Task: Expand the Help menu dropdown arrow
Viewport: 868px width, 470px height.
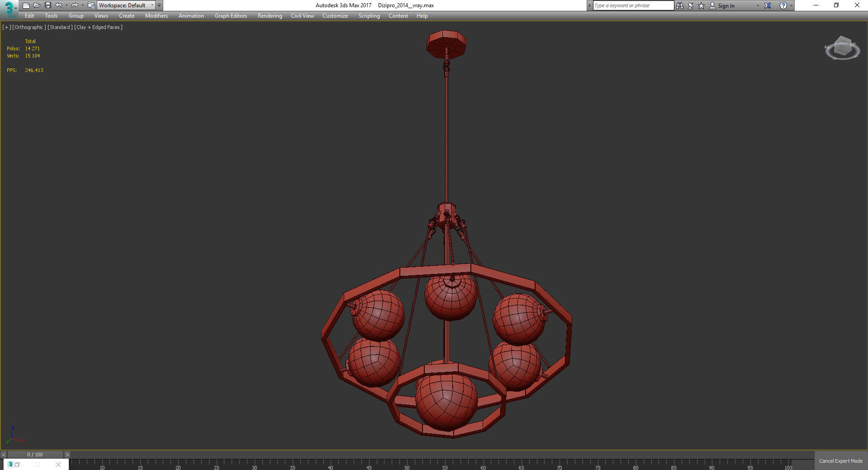Action: [x=791, y=5]
